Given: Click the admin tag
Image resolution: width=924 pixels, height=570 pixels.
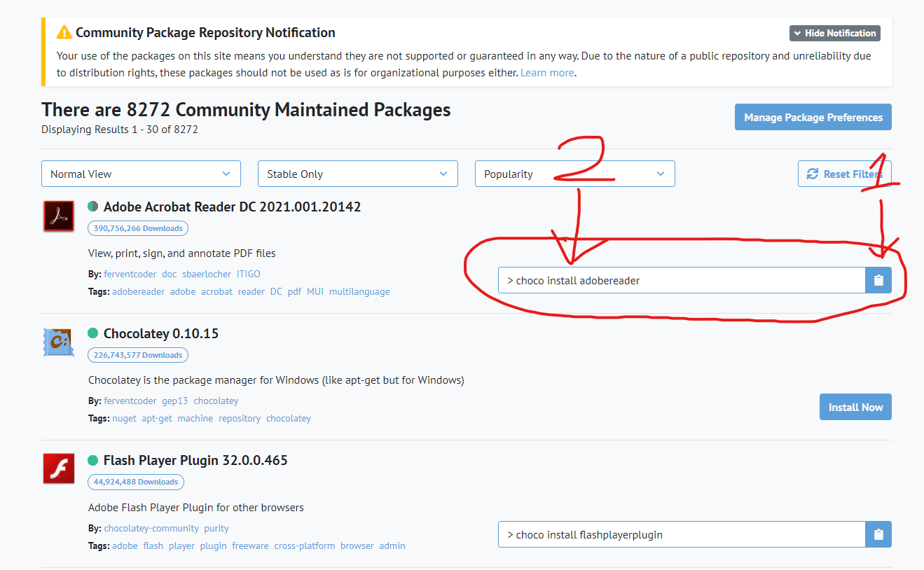Looking at the screenshot, I should point(392,545).
